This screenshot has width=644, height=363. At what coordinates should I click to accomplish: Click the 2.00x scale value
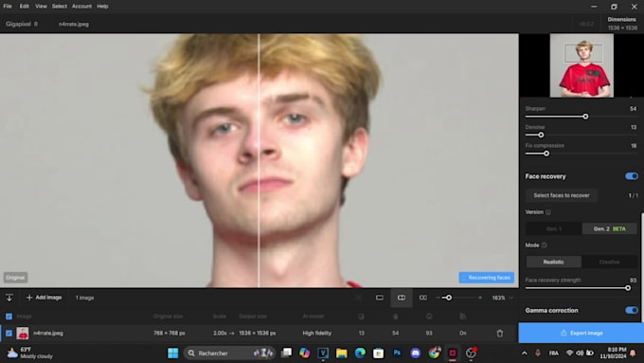(x=220, y=333)
